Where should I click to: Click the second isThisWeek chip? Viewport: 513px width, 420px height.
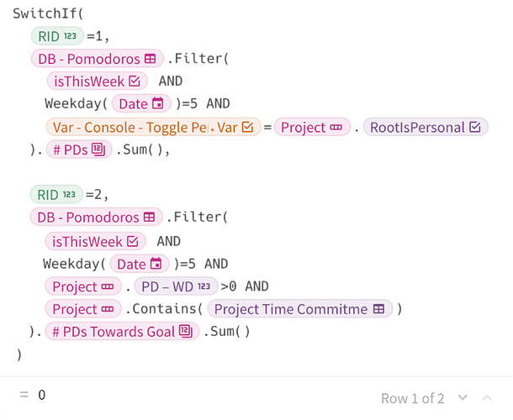pyautogui.click(x=95, y=241)
